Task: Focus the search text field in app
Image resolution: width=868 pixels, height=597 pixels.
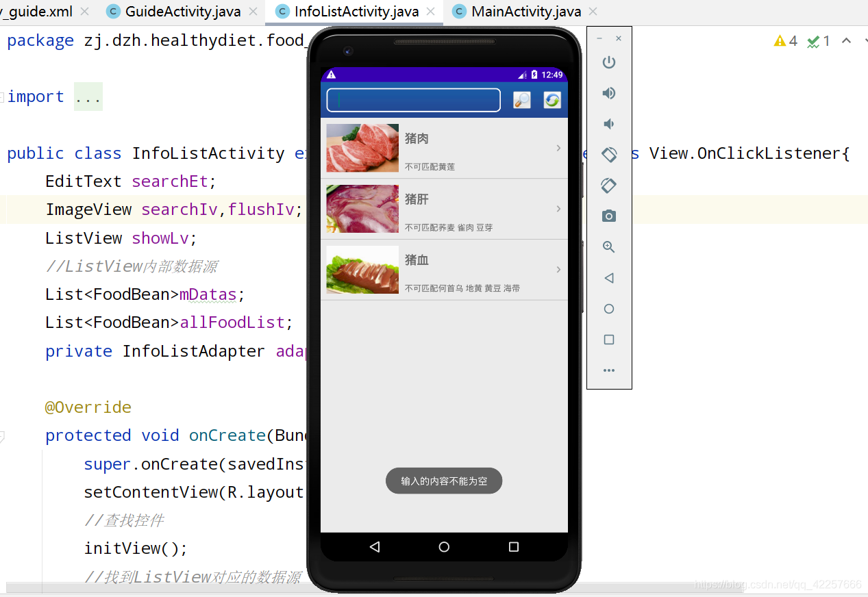Action: tap(414, 100)
